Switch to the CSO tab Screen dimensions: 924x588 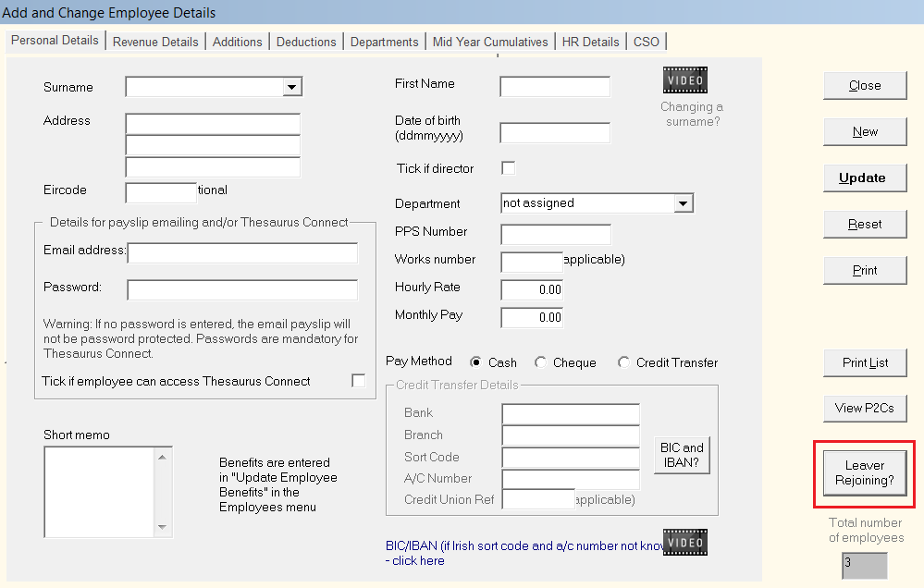point(647,42)
